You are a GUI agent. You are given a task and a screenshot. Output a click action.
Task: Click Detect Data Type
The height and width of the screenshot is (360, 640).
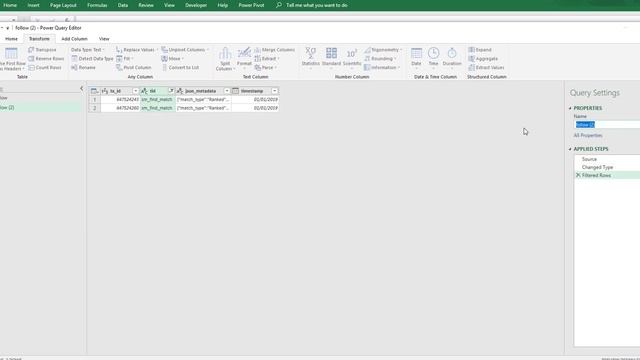pyautogui.click(x=92, y=59)
